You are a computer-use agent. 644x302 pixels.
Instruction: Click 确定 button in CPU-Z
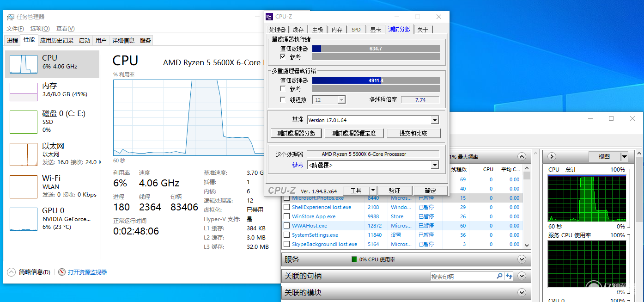(430, 191)
